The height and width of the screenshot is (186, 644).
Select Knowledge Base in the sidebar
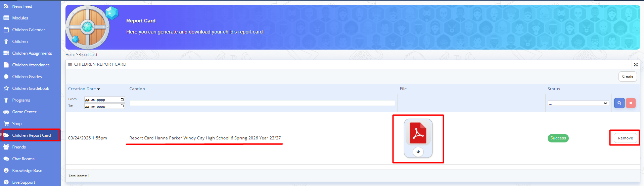pos(27,171)
